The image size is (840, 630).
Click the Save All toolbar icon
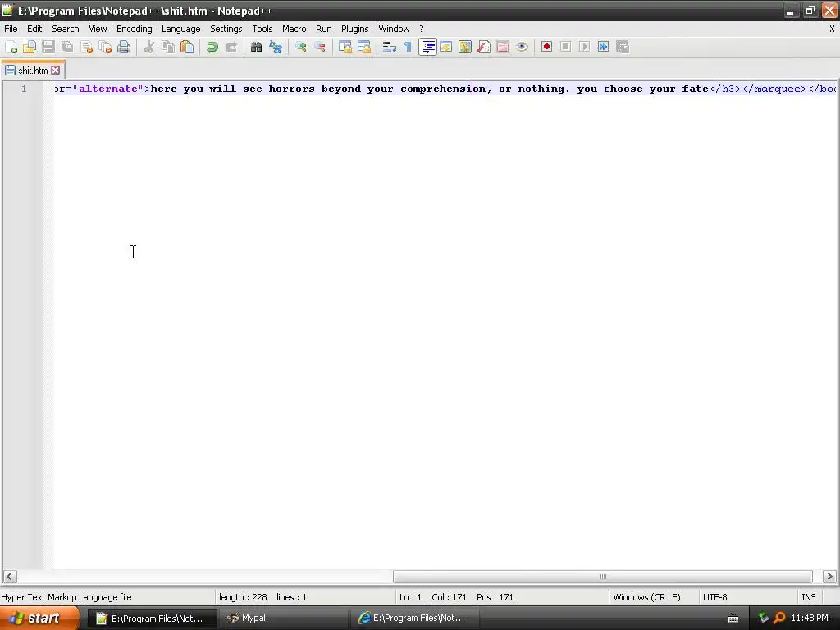tap(67, 47)
